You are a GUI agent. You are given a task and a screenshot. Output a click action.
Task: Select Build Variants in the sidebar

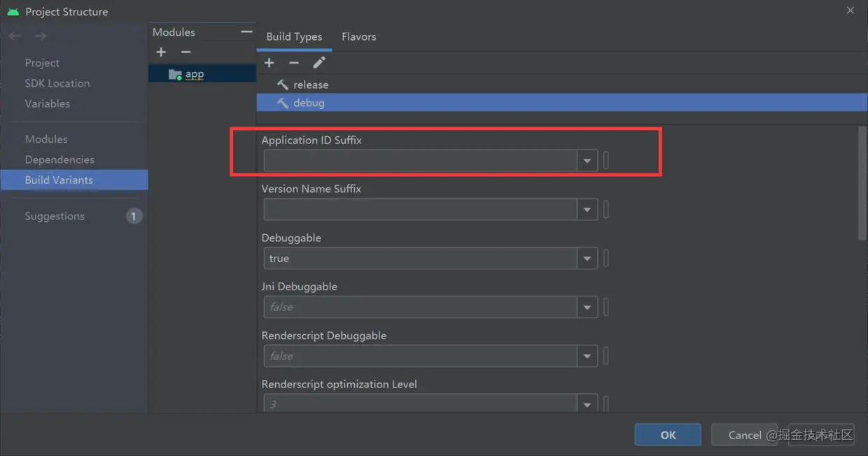pos(73,180)
